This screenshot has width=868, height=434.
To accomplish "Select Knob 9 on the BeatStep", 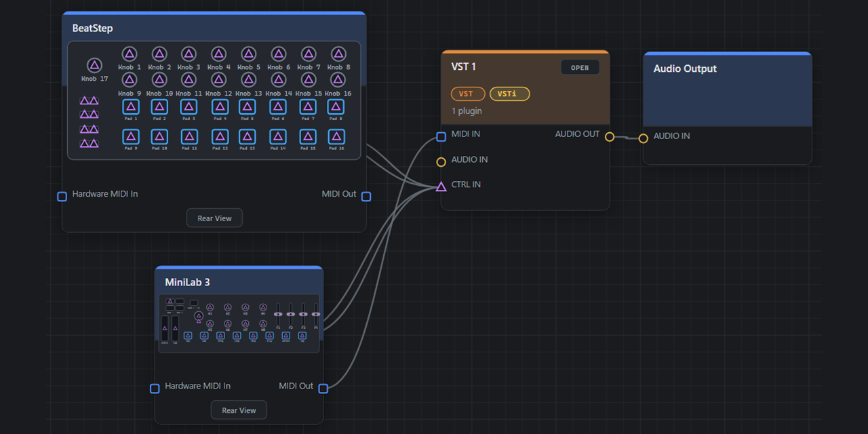I will pos(130,81).
